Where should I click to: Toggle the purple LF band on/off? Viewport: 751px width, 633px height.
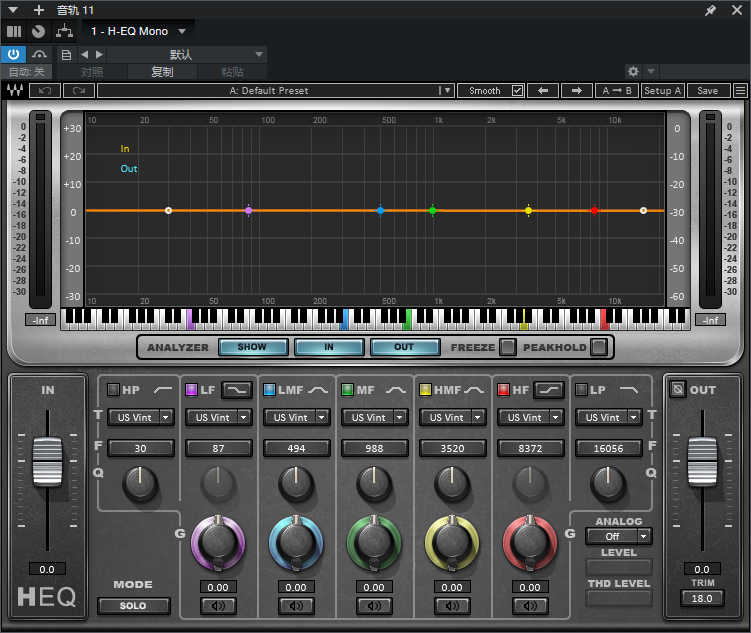[x=191, y=390]
